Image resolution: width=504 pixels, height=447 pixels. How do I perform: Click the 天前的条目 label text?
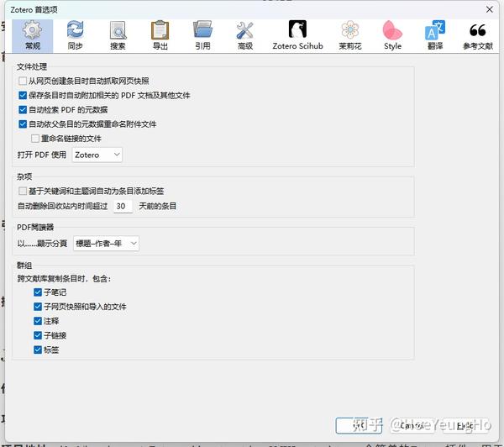pyautogui.click(x=158, y=206)
